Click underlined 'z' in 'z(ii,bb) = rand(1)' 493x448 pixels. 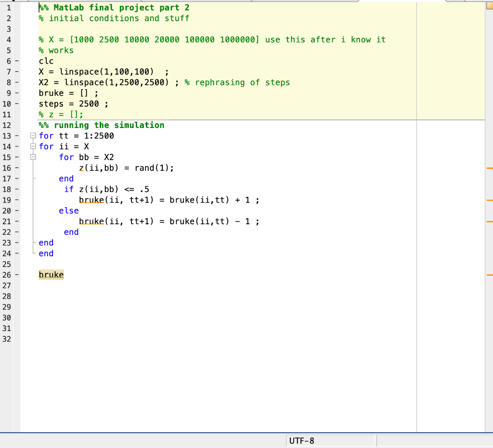(x=81, y=168)
